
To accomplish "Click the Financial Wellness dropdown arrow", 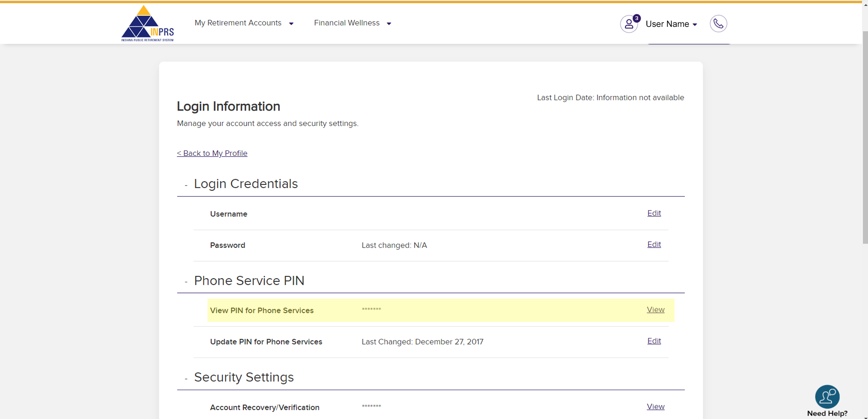I will tap(389, 24).
